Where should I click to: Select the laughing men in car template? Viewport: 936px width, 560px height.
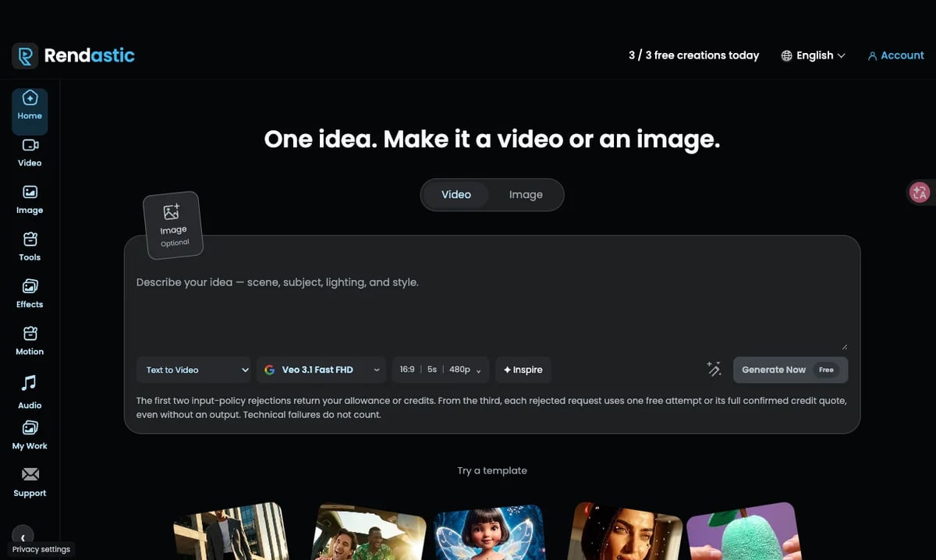click(x=369, y=532)
